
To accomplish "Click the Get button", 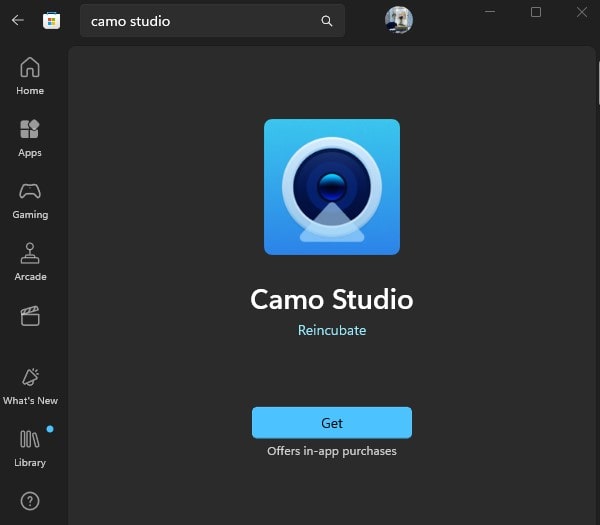I will coord(332,422).
